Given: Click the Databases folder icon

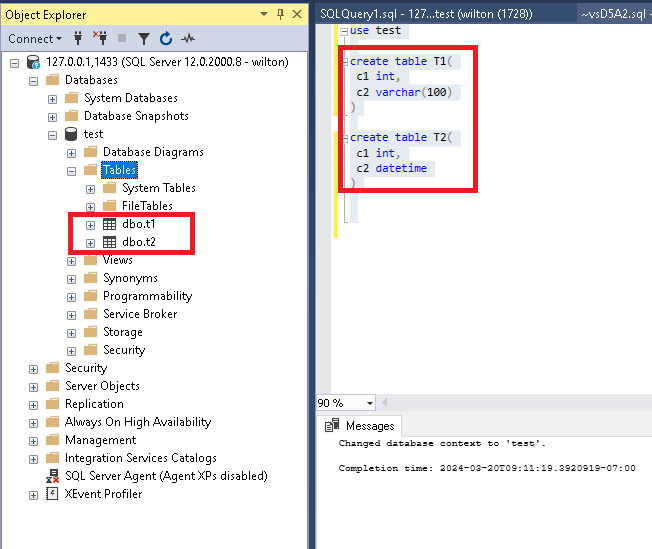Looking at the screenshot, I should [x=52, y=79].
